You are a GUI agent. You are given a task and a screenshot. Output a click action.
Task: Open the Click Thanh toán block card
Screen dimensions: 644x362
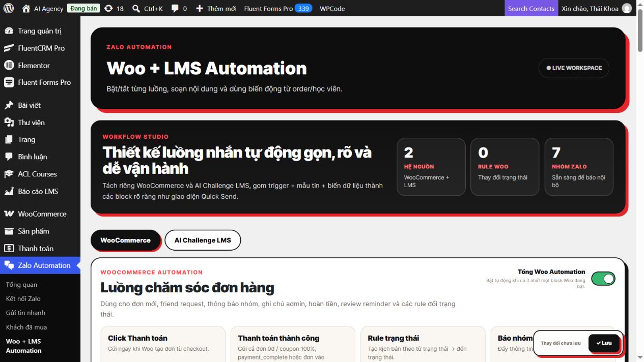pyautogui.click(x=163, y=344)
